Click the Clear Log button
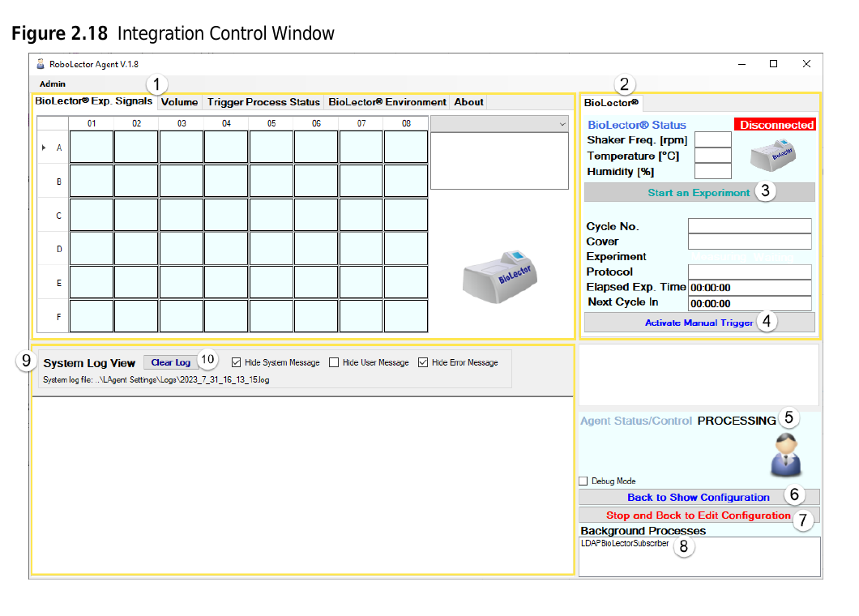859x616 pixels. tap(171, 362)
